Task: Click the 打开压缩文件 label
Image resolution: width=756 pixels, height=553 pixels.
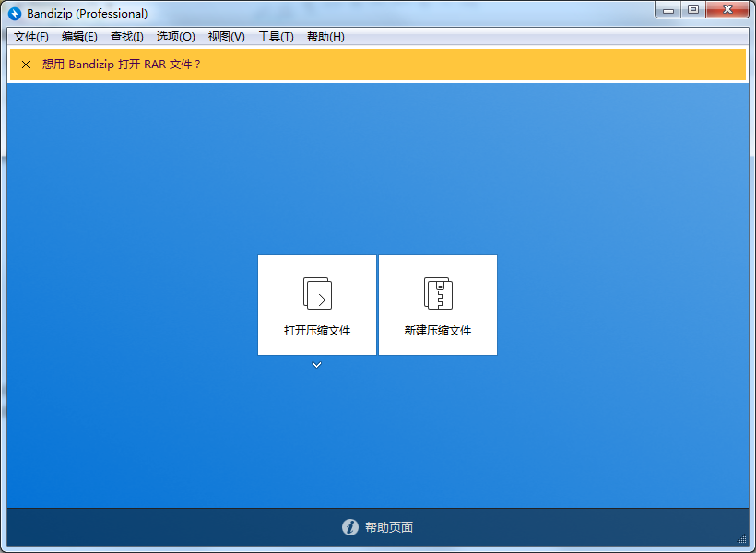Action: click(317, 331)
